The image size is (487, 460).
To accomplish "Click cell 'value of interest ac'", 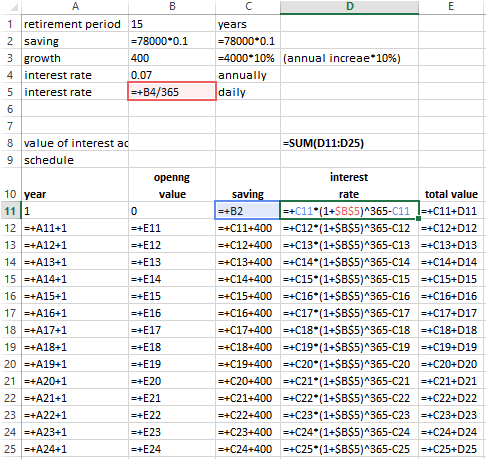I will pos(75,143).
